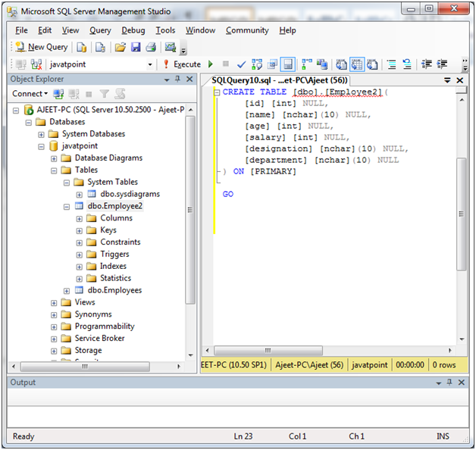Click the AJEET-PC server node icon
The height and width of the screenshot is (450, 476).
pos(29,110)
